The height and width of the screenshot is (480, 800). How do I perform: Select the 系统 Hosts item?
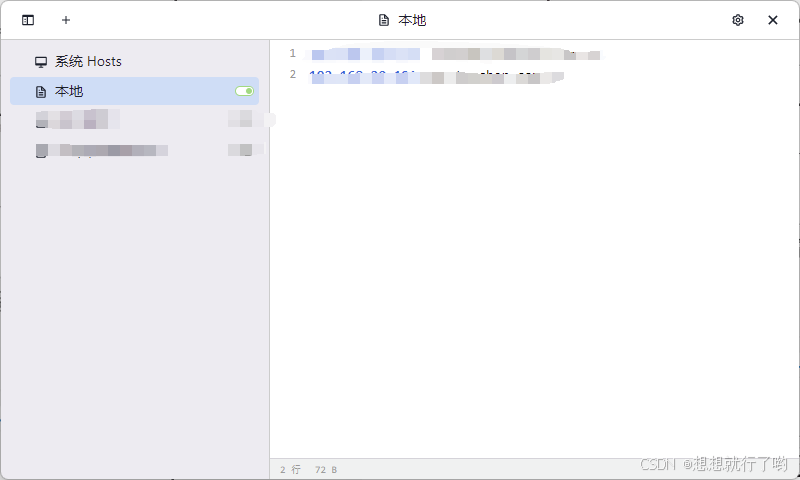134,62
